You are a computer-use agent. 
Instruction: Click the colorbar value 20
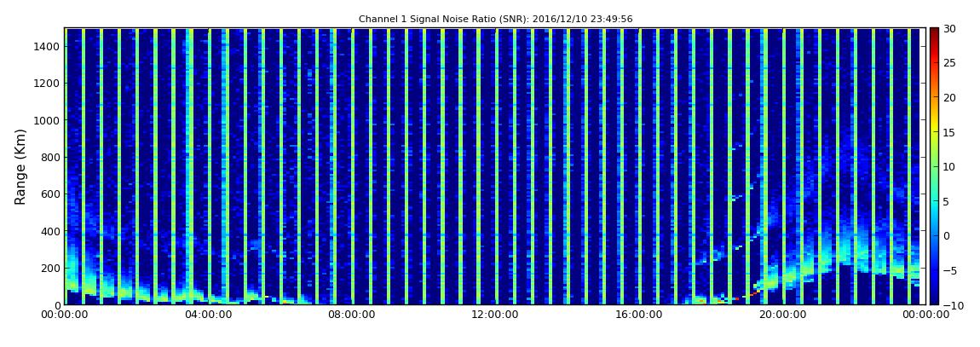tap(949, 97)
